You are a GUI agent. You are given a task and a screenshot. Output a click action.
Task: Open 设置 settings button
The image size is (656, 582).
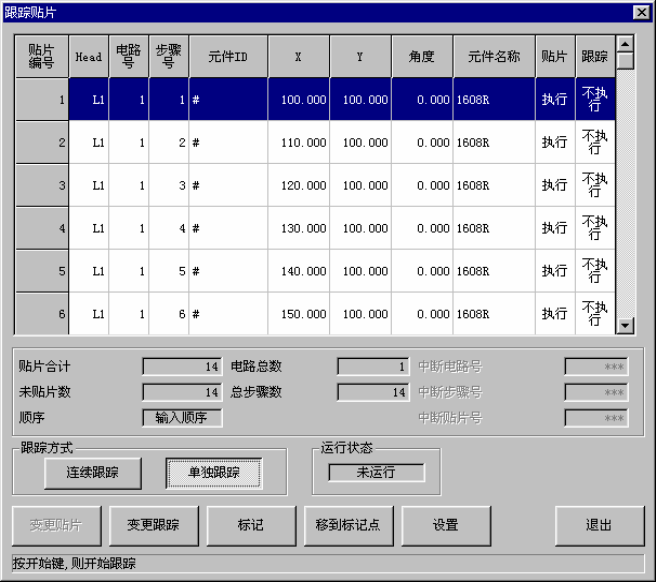click(446, 526)
